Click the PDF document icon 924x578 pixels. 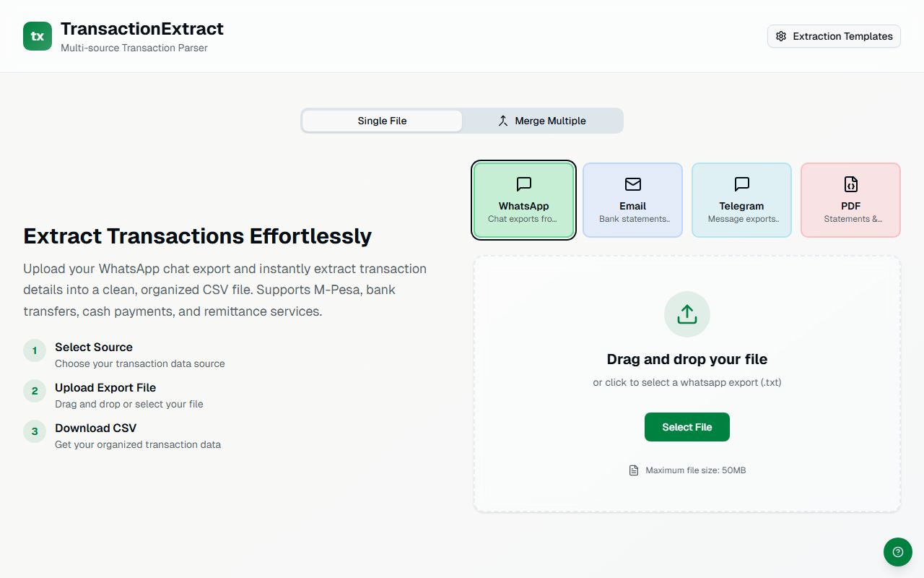coord(850,184)
